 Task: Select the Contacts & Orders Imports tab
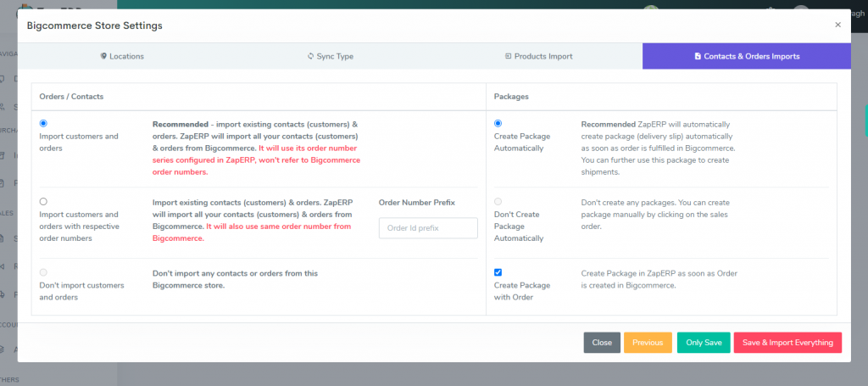[747, 57]
